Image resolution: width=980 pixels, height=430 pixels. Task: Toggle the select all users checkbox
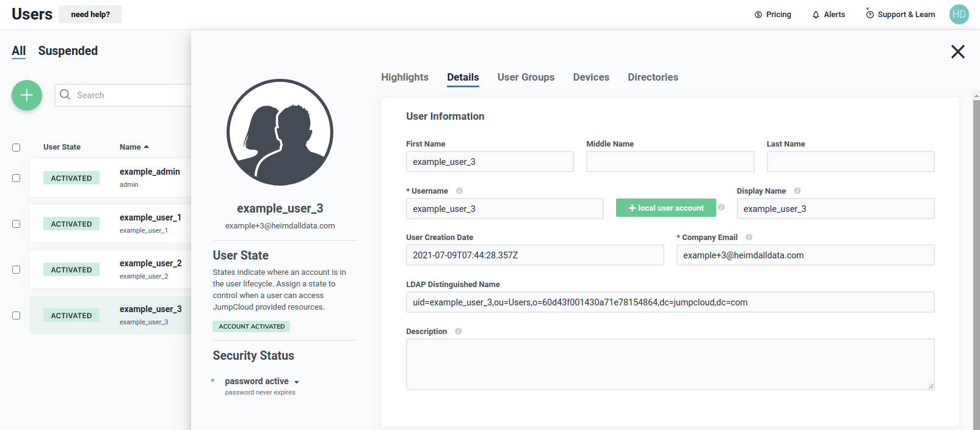click(x=16, y=147)
